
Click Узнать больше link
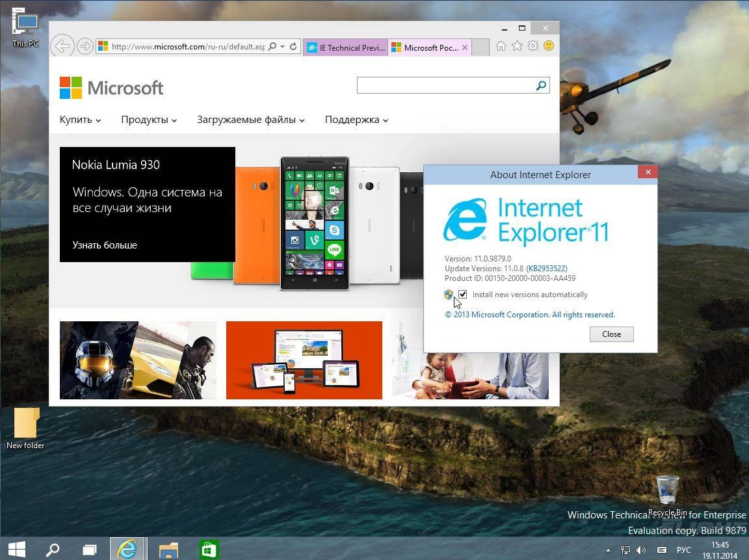105,245
